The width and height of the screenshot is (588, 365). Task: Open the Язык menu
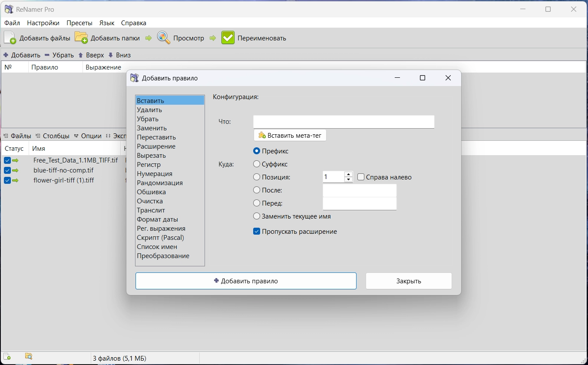click(x=107, y=23)
